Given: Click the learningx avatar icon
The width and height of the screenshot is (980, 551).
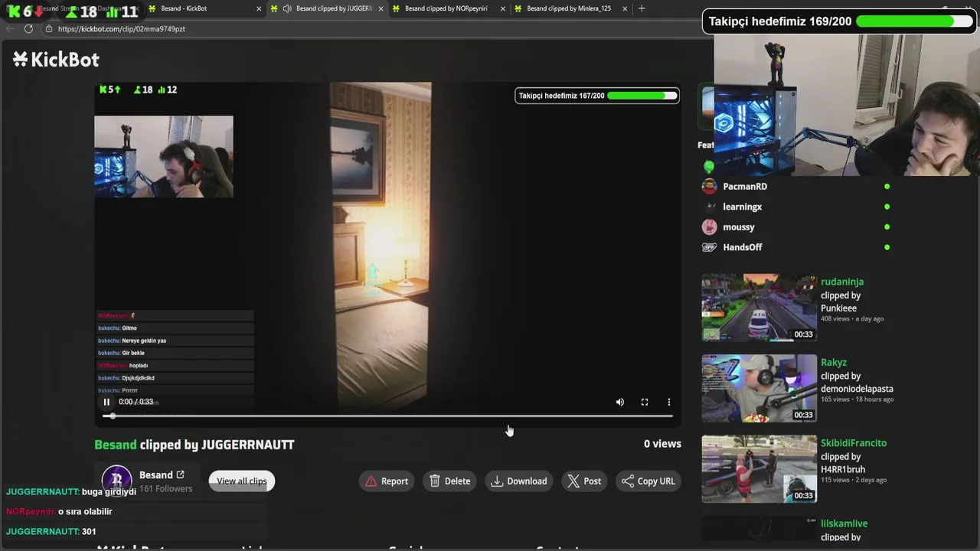Looking at the screenshot, I should tap(709, 207).
